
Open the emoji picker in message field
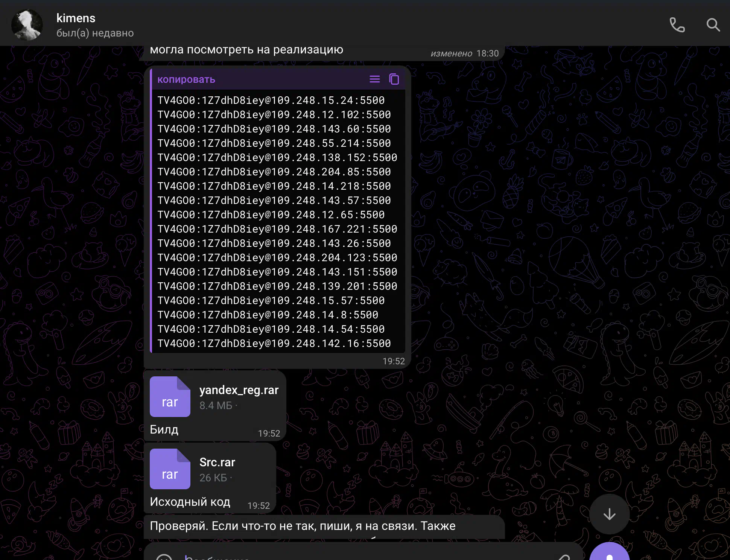click(164, 557)
